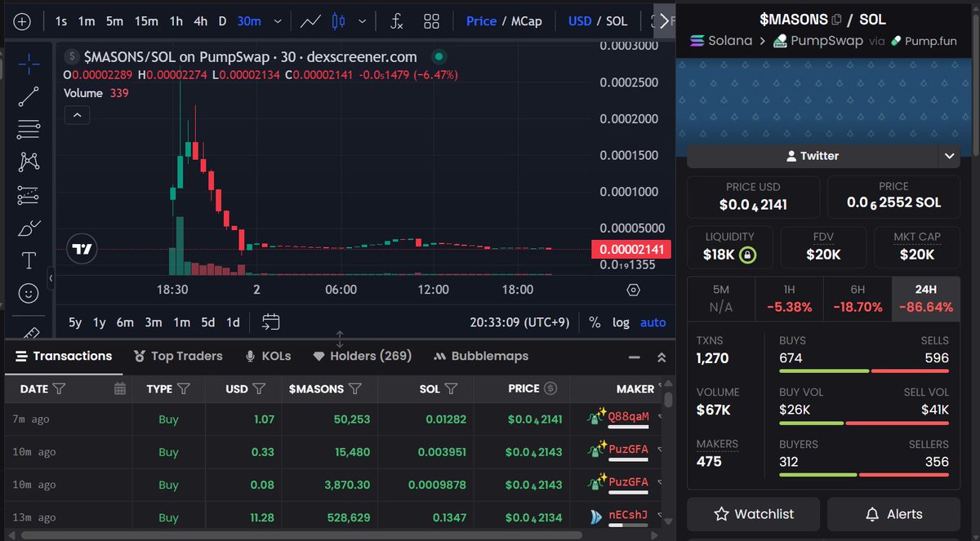Select the text annotation tool

29,260
